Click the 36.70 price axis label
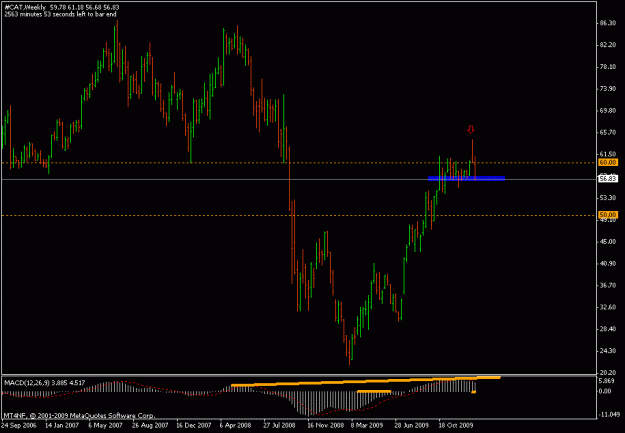This screenshot has height=433, width=625. click(x=608, y=285)
